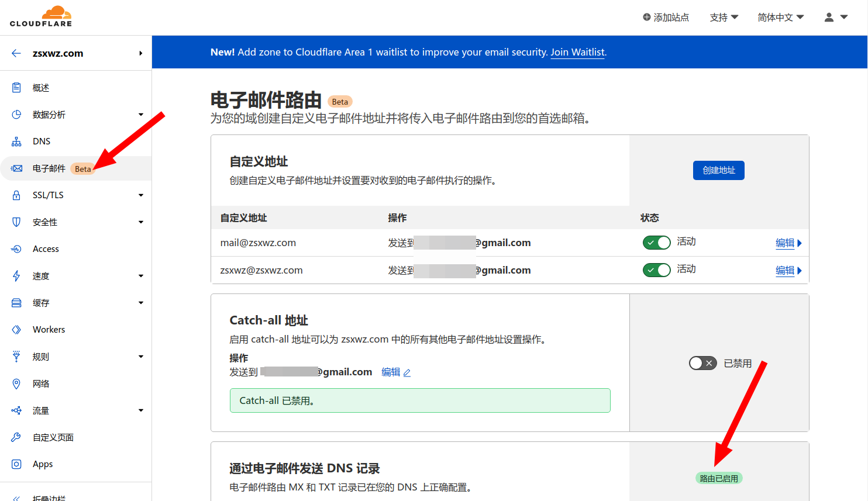Click the back arrow beside zsxwz.com

[x=16, y=53]
